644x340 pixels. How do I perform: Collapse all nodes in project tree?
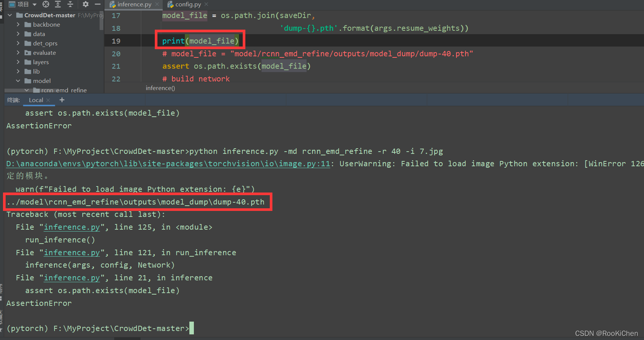click(70, 4)
